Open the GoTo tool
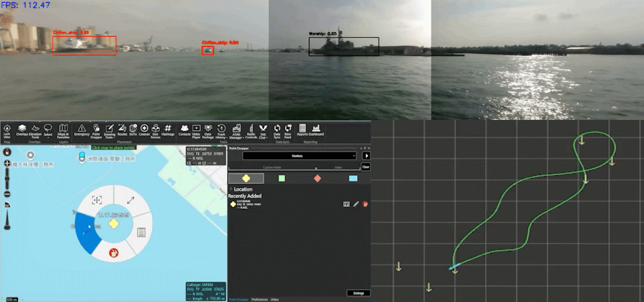This screenshot has width=644, height=302. coord(133,130)
